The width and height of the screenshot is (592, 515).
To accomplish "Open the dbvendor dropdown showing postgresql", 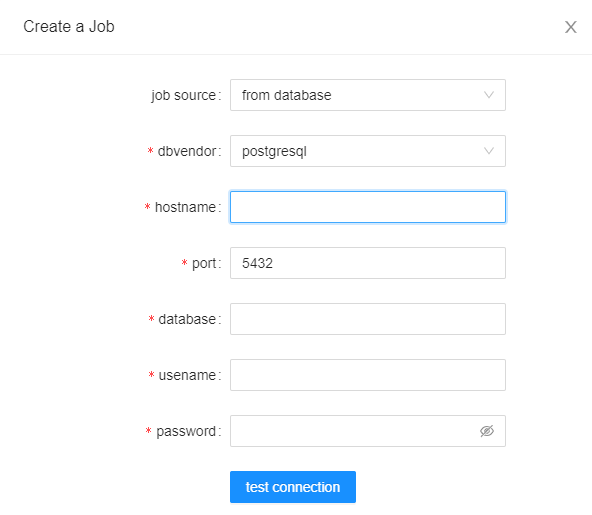I will coord(368,151).
